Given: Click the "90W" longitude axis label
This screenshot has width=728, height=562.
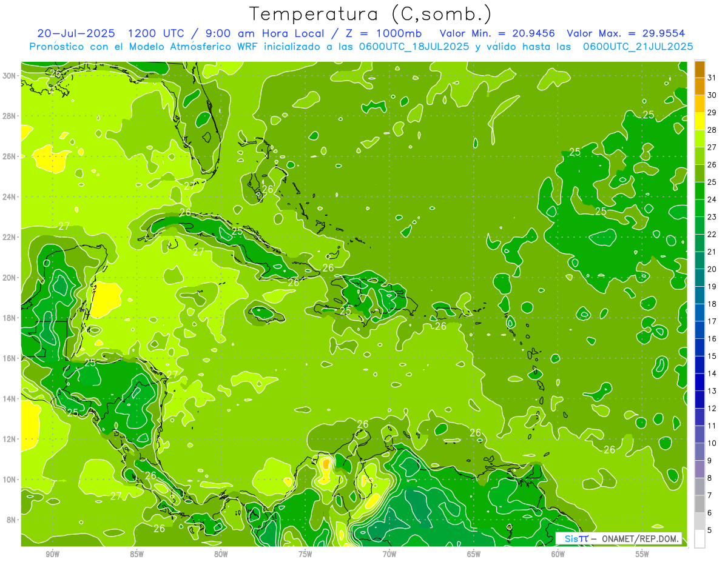Looking at the screenshot, I should tap(52, 554).
